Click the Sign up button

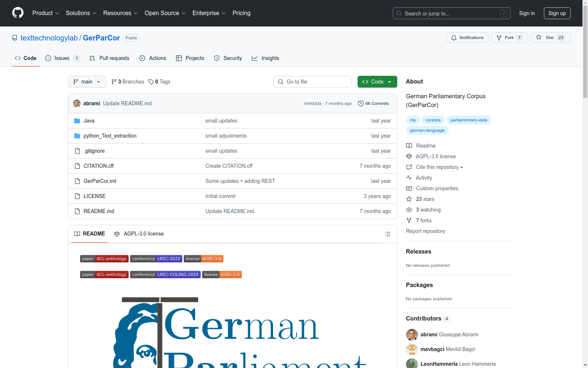coord(557,13)
